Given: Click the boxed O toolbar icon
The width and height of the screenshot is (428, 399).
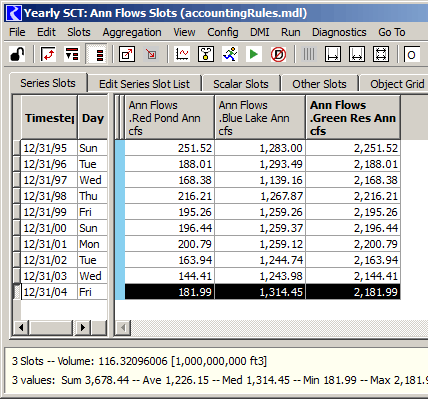Looking at the screenshot, I should pos(412,54).
